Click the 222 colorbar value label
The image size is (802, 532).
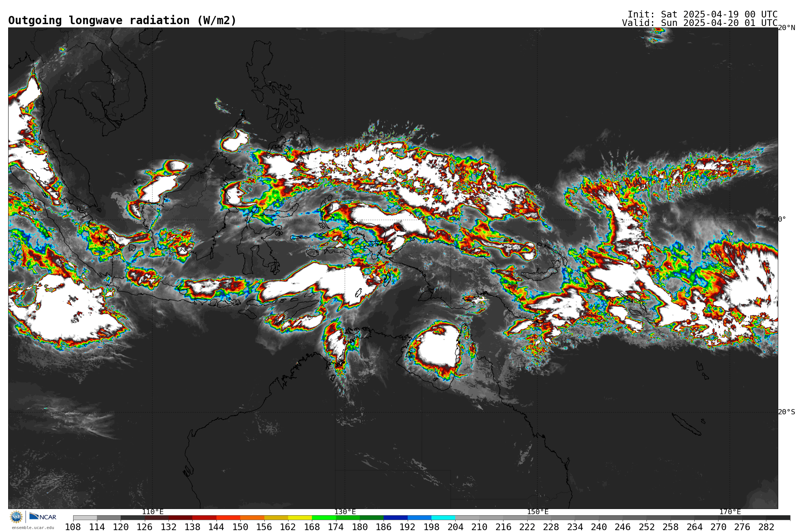pos(527,527)
